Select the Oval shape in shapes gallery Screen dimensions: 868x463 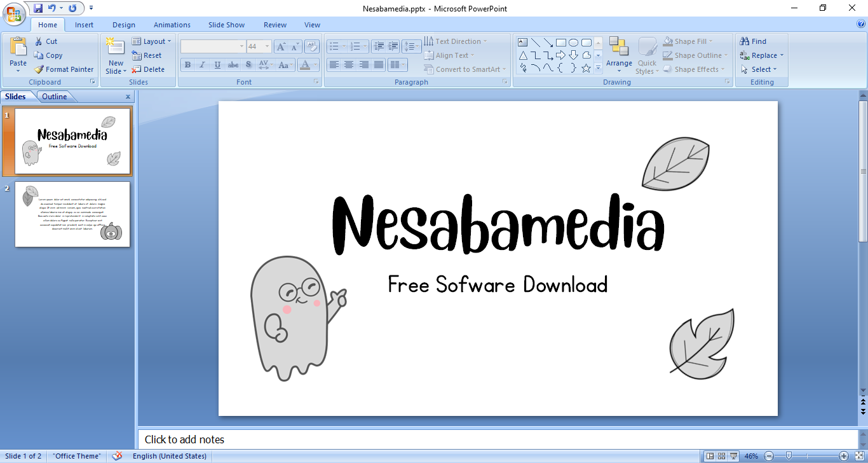pos(573,43)
